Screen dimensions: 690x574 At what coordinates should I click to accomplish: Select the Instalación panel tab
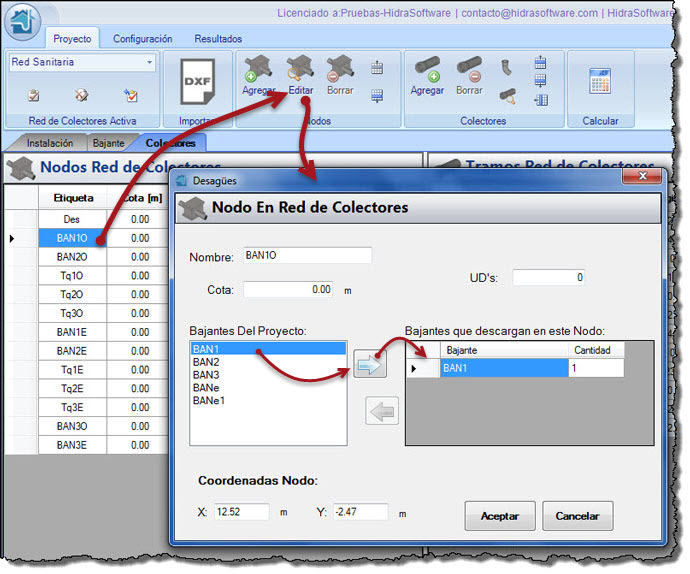tap(49, 143)
